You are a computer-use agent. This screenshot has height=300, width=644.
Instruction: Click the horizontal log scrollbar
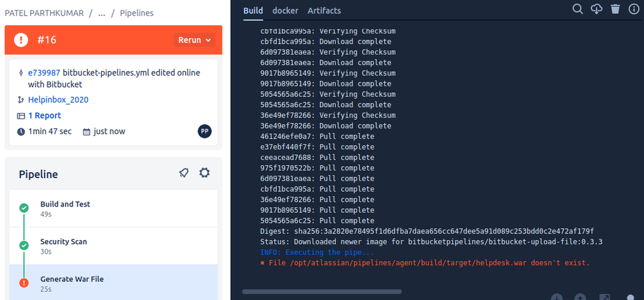click(x=322, y=292)
